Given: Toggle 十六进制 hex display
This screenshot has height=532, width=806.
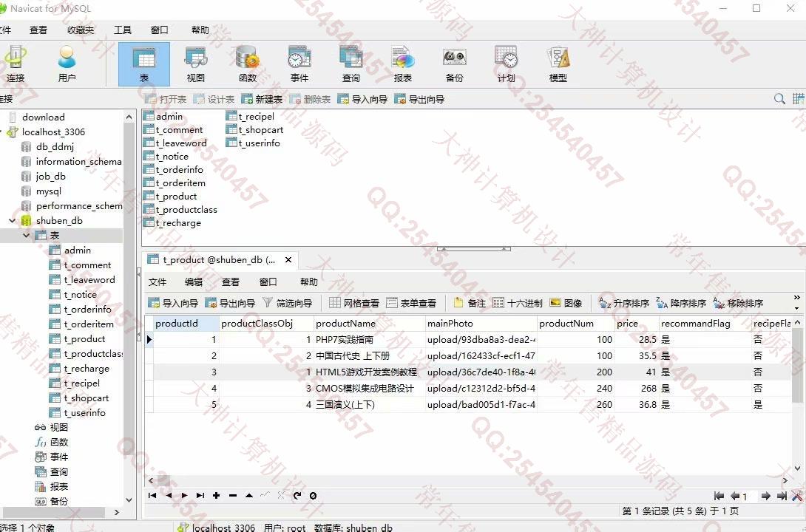Looking at the screenshot, I should click(x=518, y=303).
